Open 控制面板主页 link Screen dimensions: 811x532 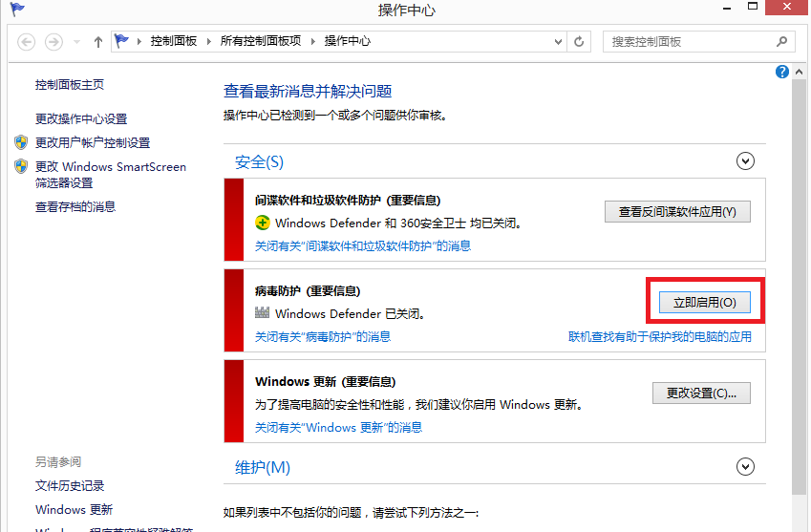(x=70, y=85)
